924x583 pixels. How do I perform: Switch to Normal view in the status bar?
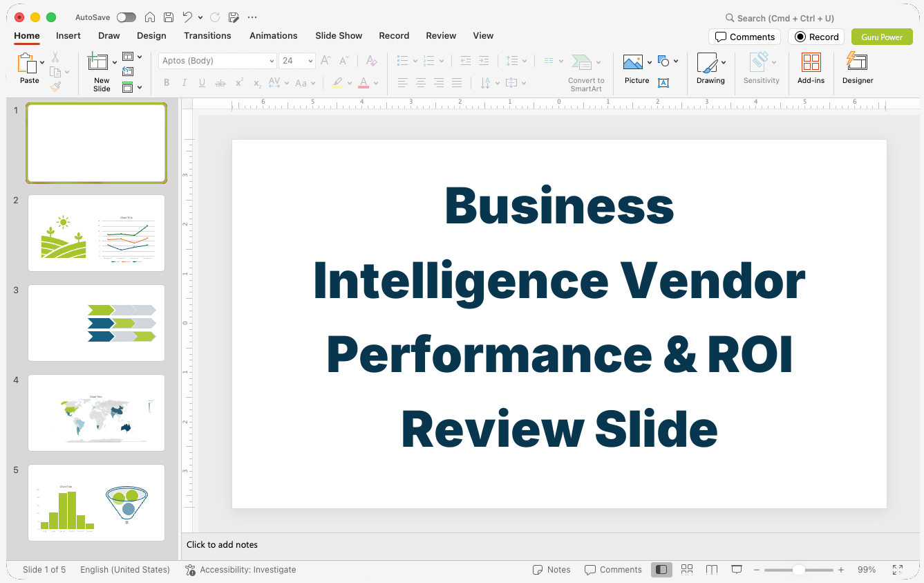coord(661,570)
